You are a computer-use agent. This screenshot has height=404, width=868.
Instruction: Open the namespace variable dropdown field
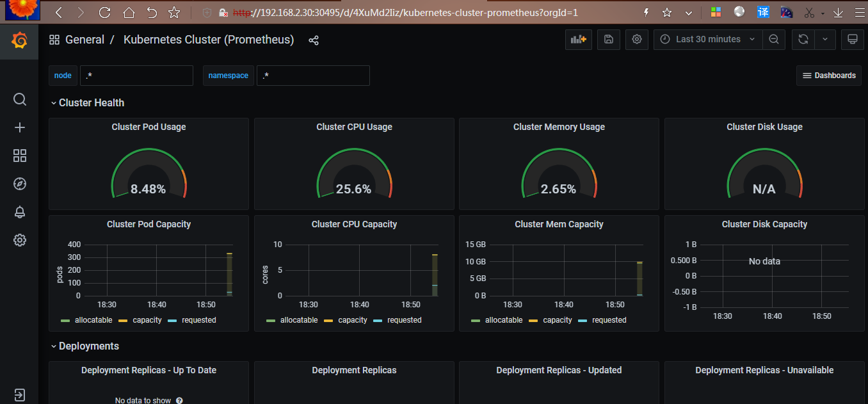point(313,76)
